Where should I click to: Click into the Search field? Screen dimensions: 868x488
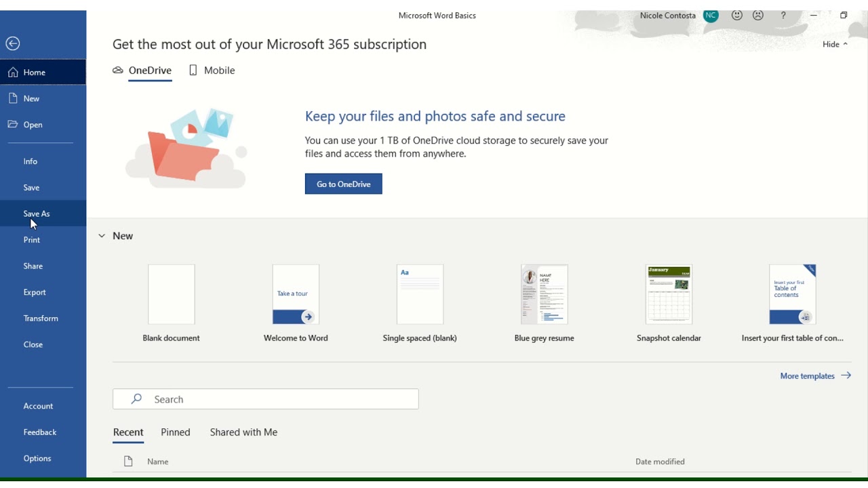(x=266, y=399)
